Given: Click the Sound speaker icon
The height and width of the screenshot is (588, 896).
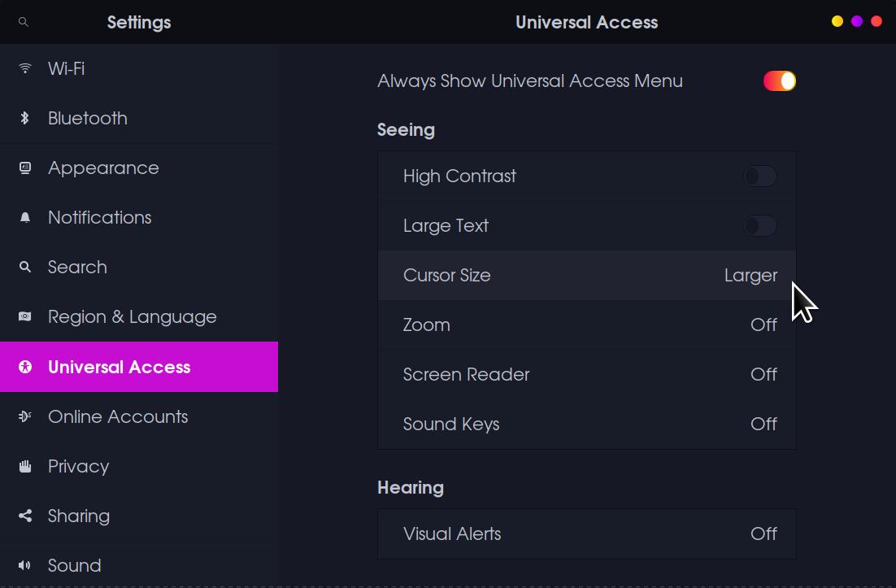Looking at the screenshot, I should point(25,565).
